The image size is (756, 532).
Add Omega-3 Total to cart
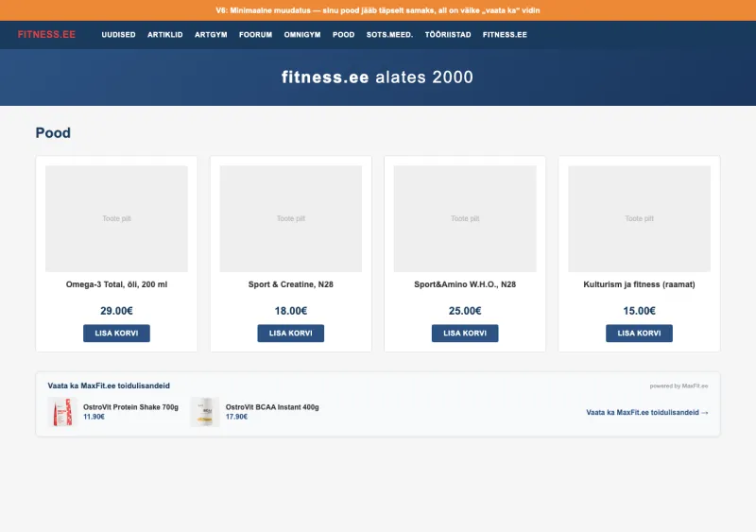point(116,333)
